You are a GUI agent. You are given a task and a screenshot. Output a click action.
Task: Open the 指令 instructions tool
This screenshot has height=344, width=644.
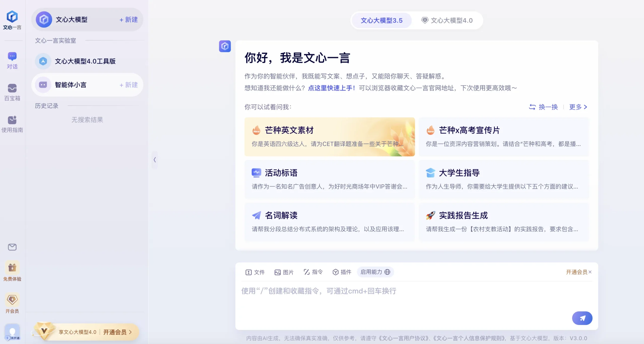pos(313,272)
